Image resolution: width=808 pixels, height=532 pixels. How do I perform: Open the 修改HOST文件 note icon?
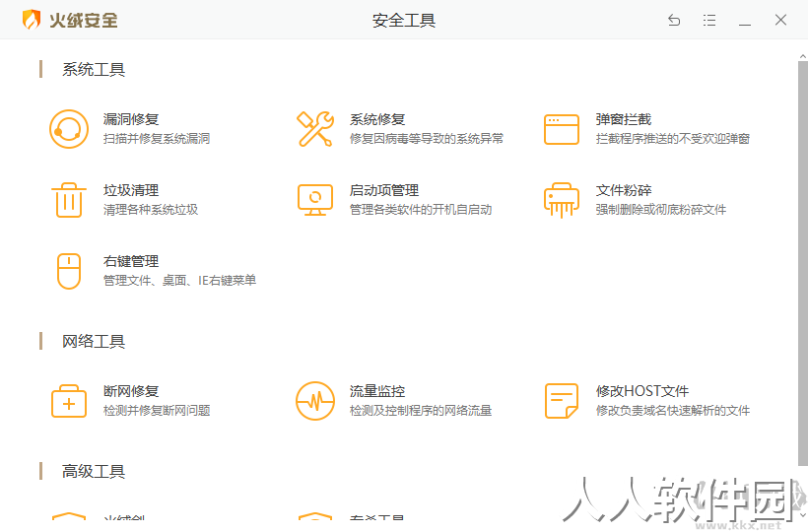(562, 401)
